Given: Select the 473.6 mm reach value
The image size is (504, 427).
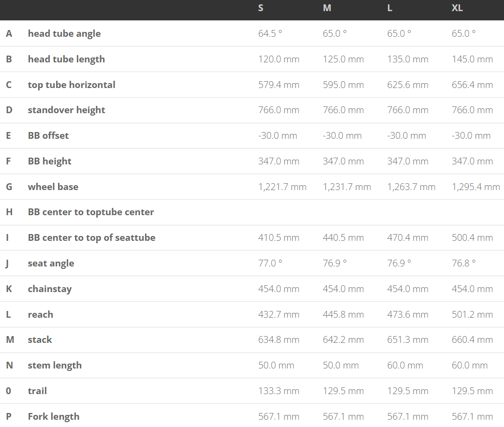Looking at the screenshot, I should (x=407, y=314).
